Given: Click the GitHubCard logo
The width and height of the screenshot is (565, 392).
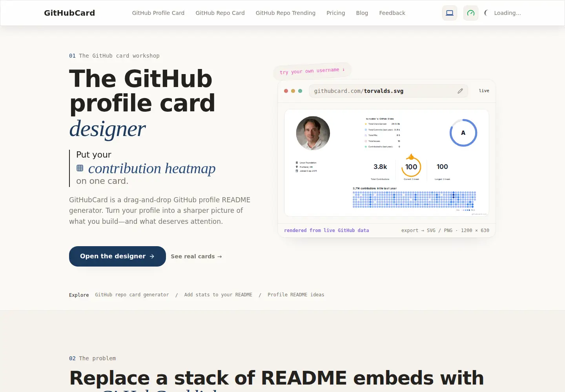Looking at the screenshot, I should [69, 13].
